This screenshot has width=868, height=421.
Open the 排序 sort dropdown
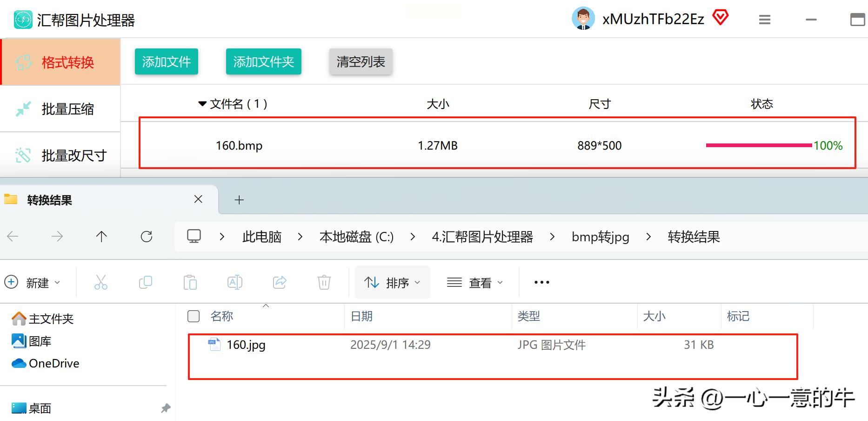pos(392,282)
